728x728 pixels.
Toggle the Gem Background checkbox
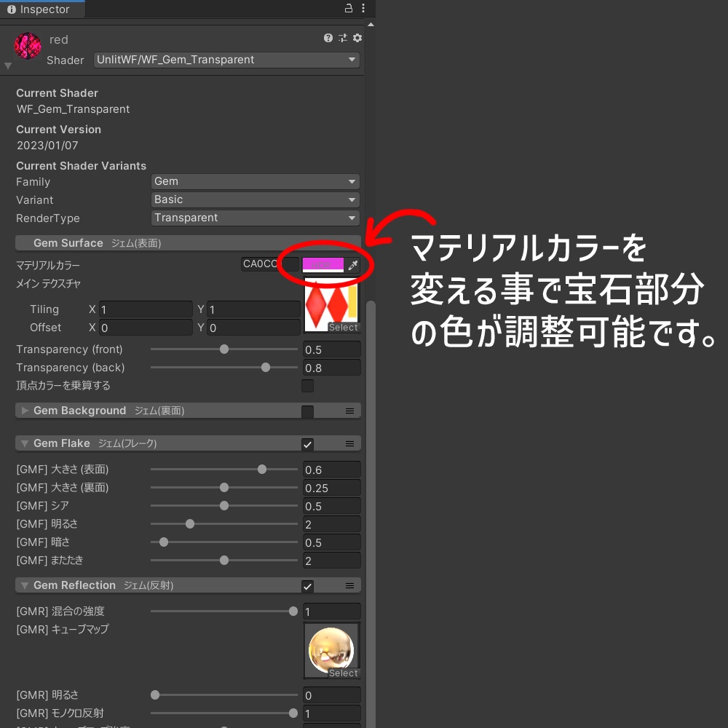tap(307, 411)
